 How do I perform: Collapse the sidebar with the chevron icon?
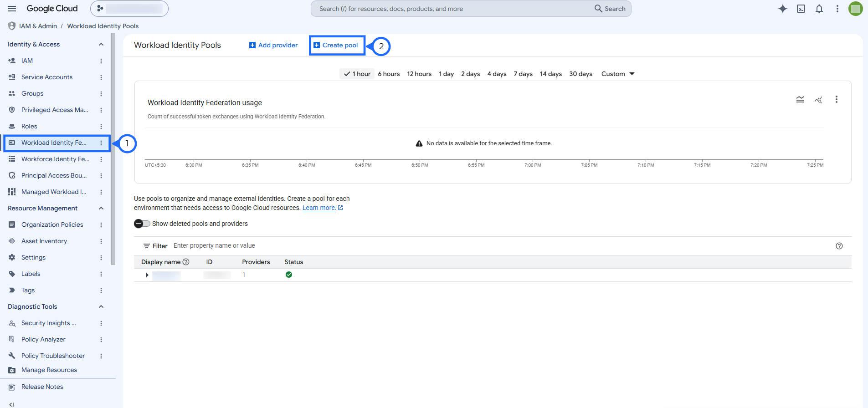(12, 404)
